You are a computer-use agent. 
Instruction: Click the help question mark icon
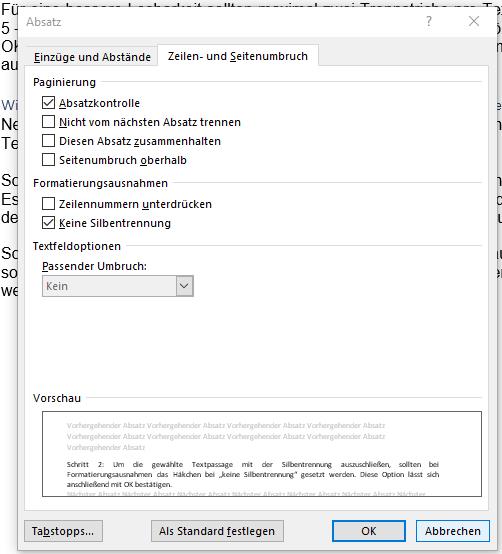click(429, 22)
